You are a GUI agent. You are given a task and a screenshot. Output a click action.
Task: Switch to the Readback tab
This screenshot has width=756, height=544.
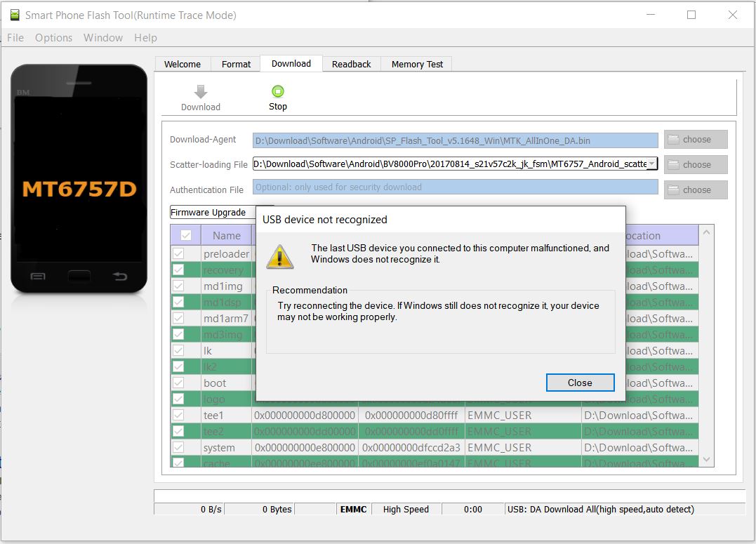tap(351, 64)
